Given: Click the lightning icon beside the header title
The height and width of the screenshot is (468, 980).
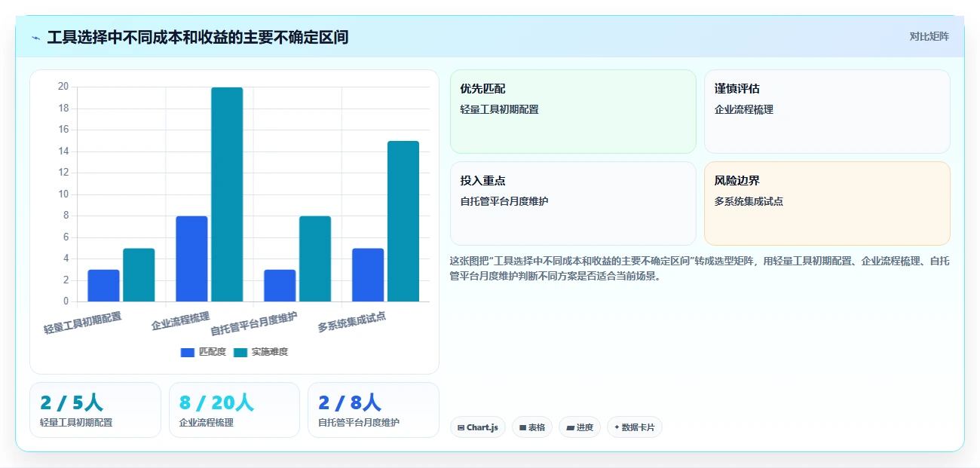Looking at the screenshot, I should tap(36, 38).
